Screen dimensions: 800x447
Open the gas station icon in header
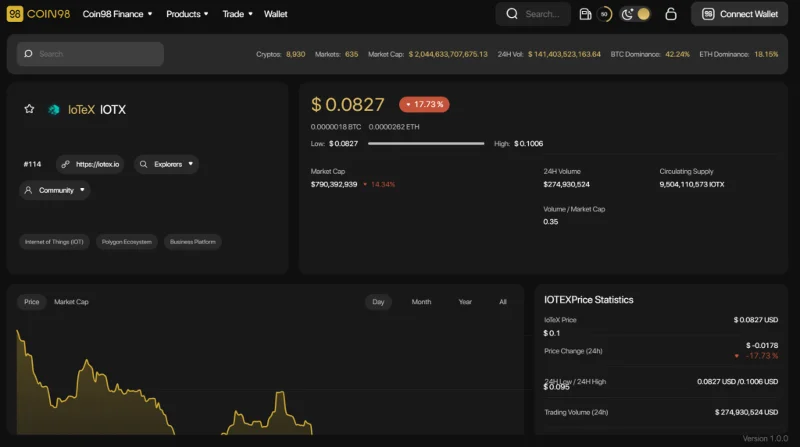(x=585, y=14)
